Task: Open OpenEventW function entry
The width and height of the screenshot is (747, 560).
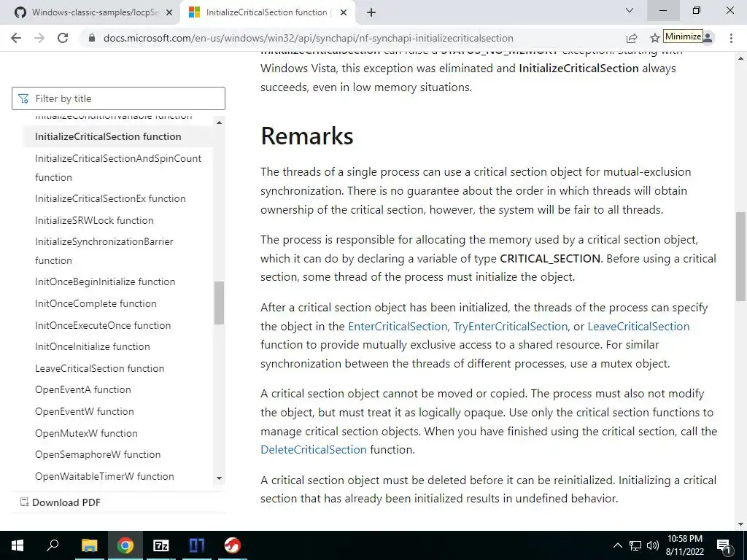Action: 85,411
